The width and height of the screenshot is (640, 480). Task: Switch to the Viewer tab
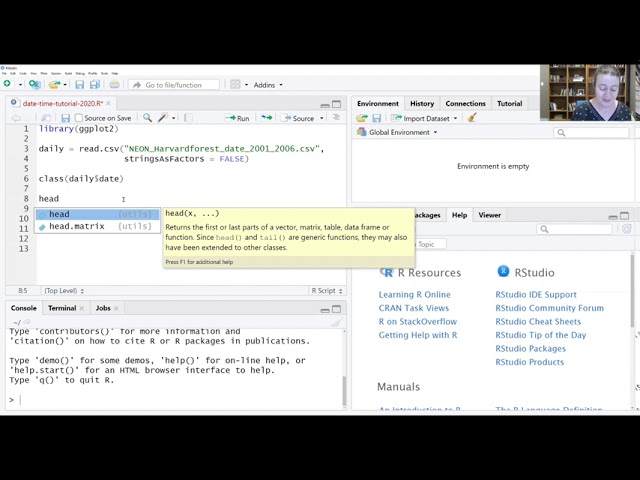pyautogui.click(x=489, y=215)
